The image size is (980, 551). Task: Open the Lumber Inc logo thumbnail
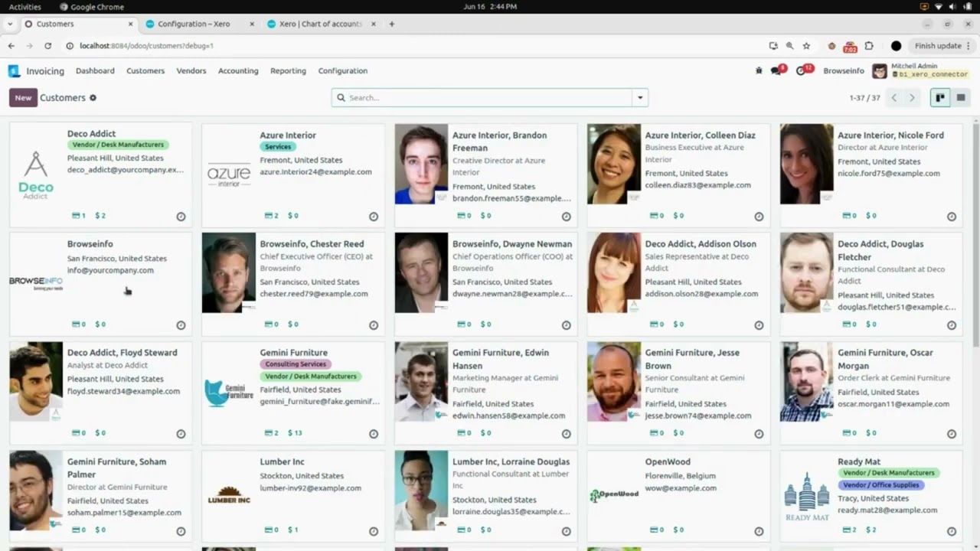tap(229, 495)
